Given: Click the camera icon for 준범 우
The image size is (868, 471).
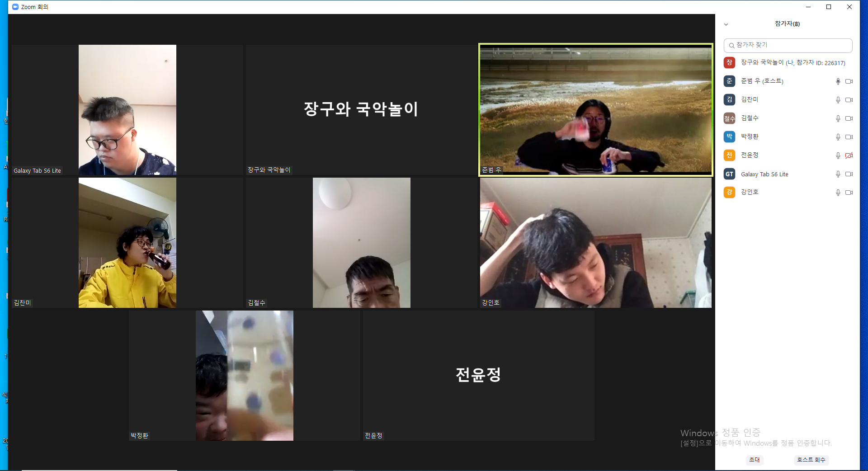Looking at the screenshot, I should 849,81.
